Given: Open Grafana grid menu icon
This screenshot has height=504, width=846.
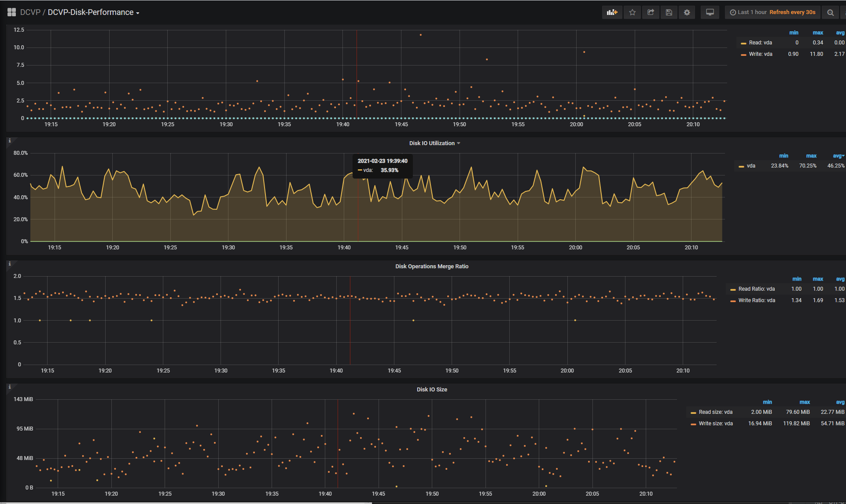Looking at the screenshot, I should [11, 12].
